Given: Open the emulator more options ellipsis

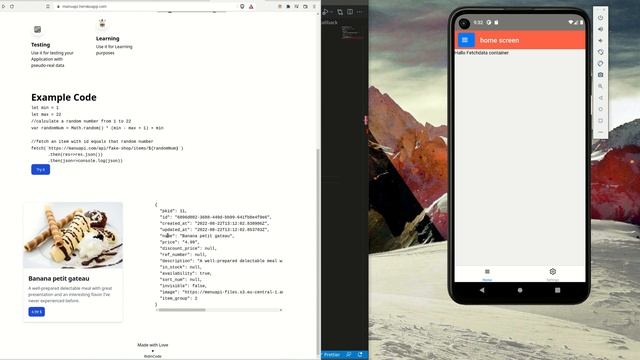Looking at the screenshot, I should (x=600, y=132).
